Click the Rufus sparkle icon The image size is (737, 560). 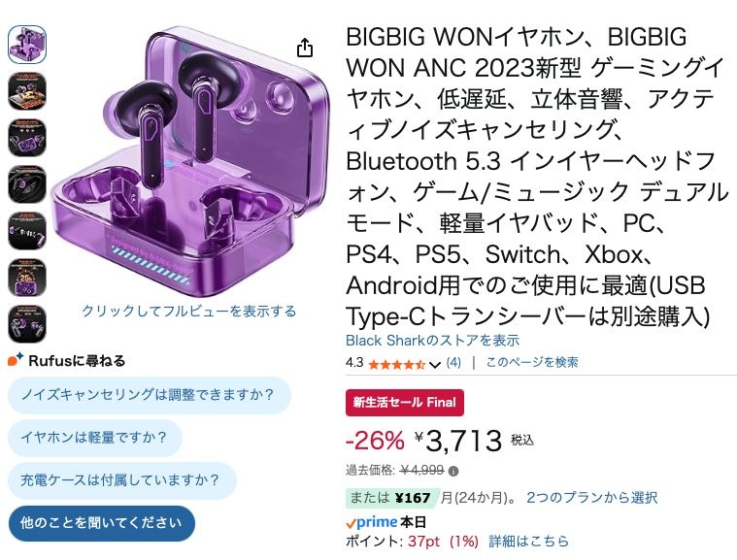[15, 360]
